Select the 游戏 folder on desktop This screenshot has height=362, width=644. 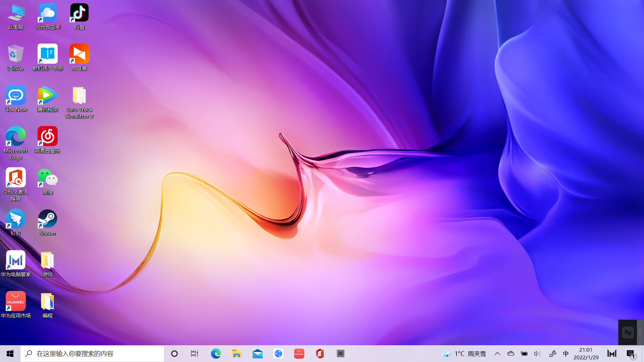tap(48, 264)
